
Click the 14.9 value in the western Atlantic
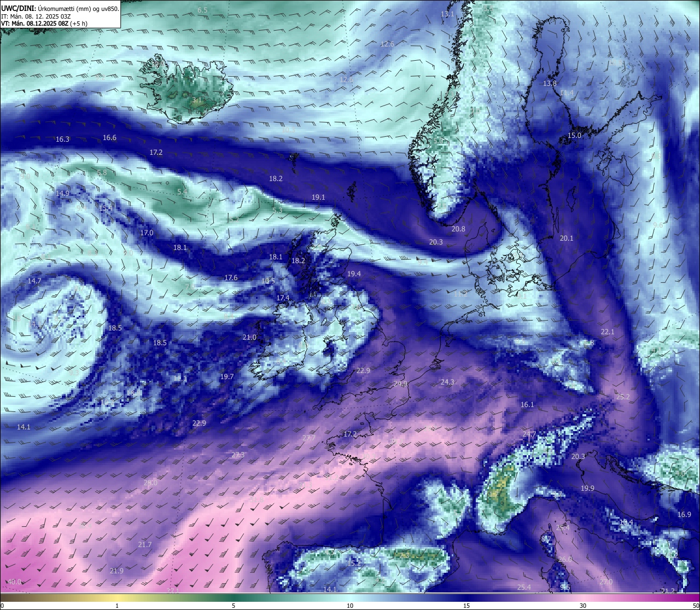tap(63, 194)
